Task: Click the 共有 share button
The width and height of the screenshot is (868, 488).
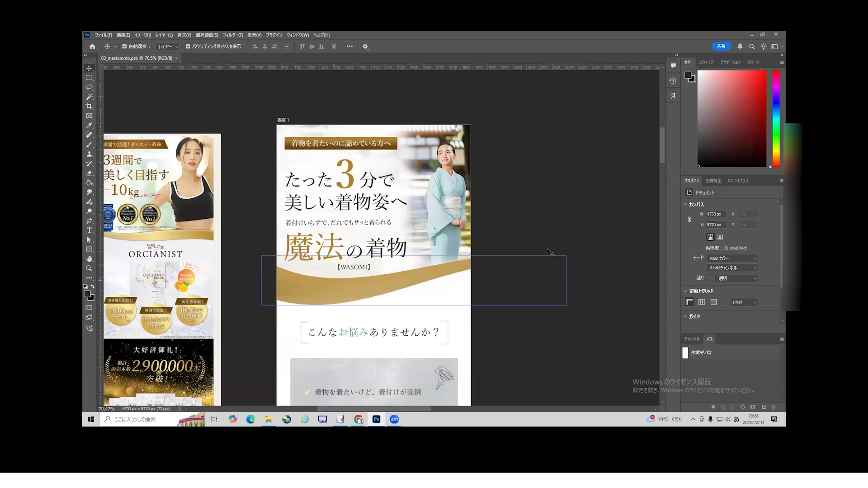Action: [721, 46]
